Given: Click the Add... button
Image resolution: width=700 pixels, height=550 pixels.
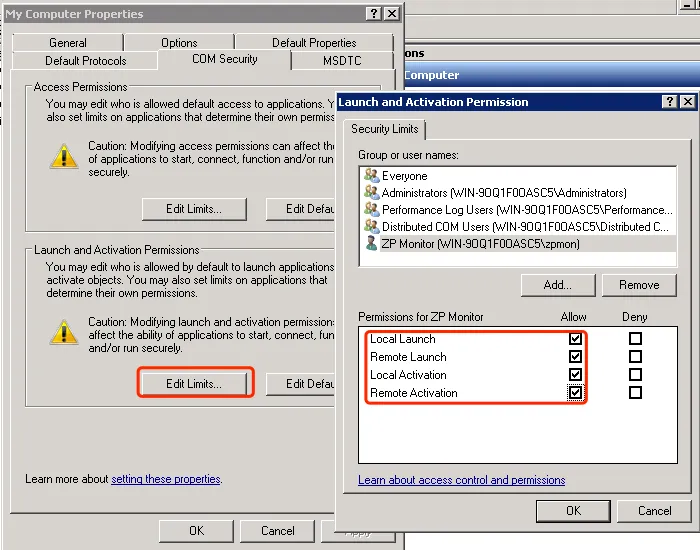Looking at the screenshot, I should [558, 285].
